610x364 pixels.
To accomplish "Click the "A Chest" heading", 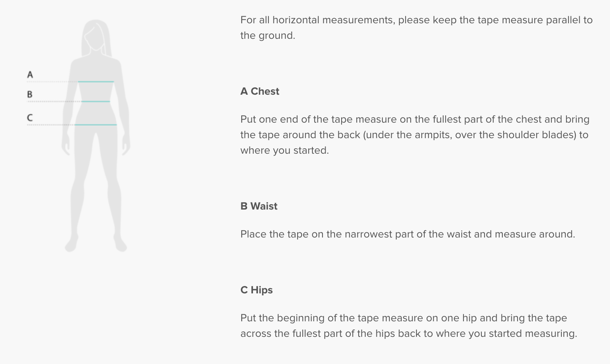I will pyautogui.click(x=260, y=91).
